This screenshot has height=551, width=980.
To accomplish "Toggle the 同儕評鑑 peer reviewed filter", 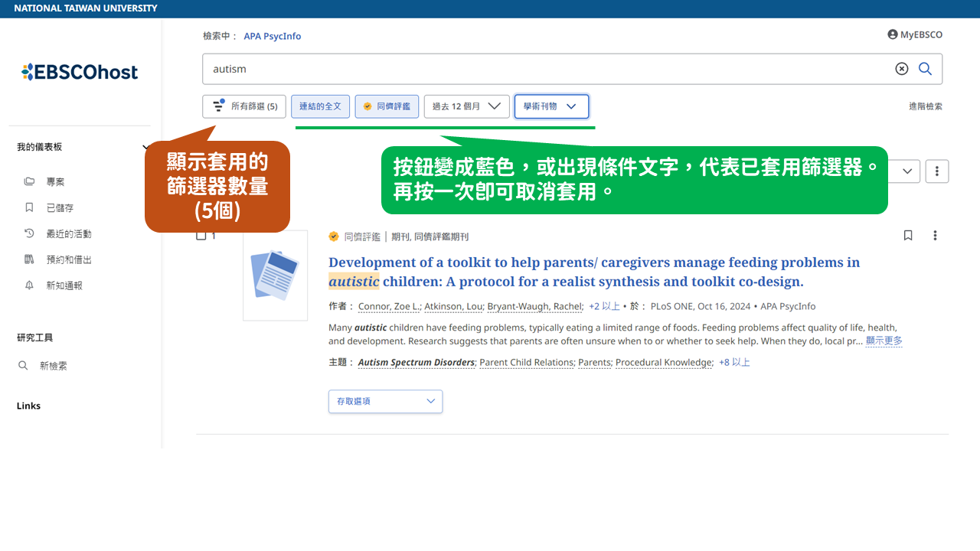I will point(387,106).
